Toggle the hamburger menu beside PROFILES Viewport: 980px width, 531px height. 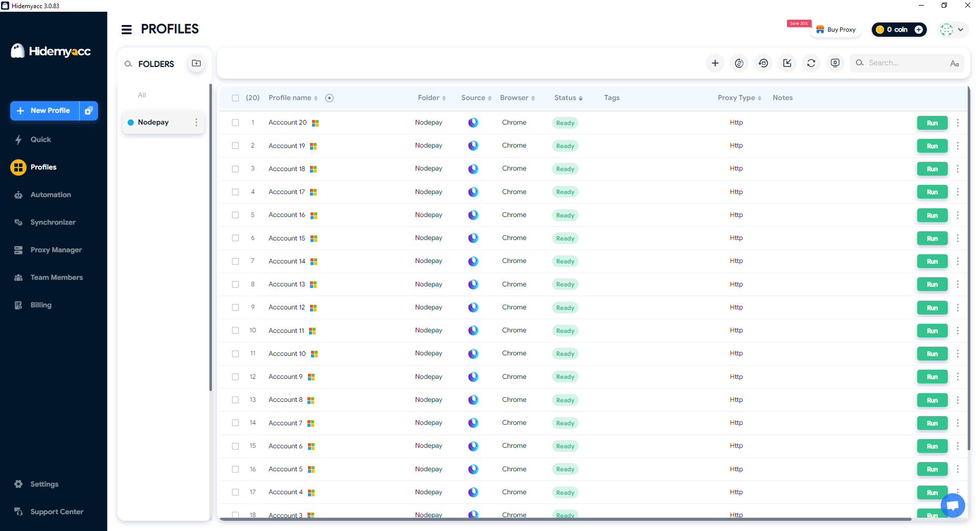(127, 30)
